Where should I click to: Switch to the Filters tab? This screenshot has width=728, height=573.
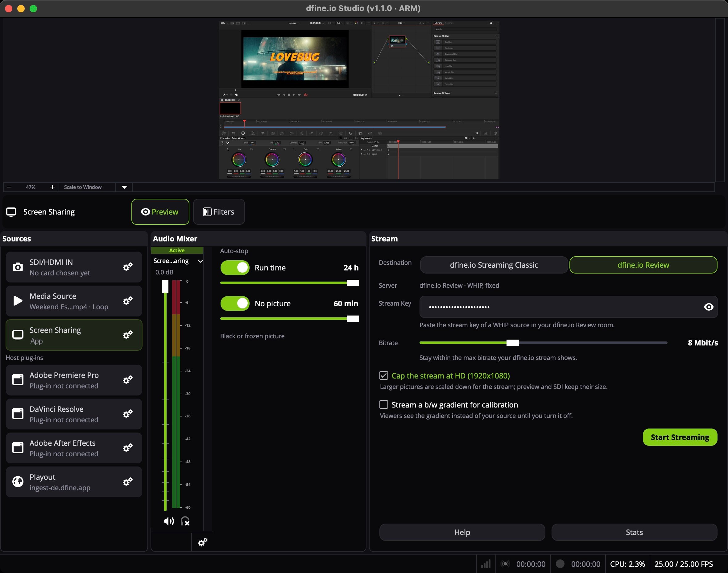[219, 212]
